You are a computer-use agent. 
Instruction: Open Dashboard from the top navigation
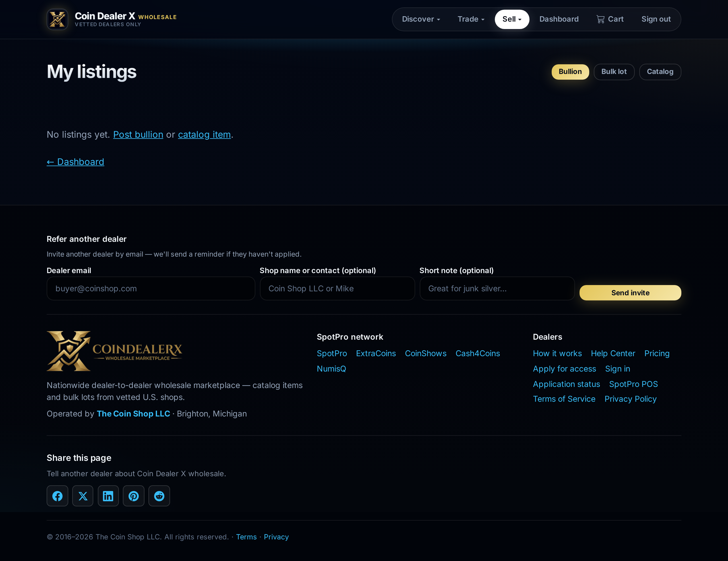pos(559,19)
